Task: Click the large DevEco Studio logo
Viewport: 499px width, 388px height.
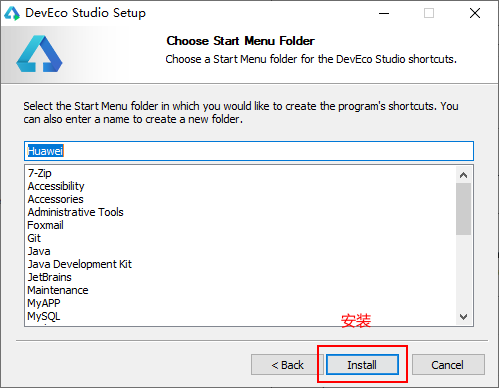Action: [x=39, y=54]
